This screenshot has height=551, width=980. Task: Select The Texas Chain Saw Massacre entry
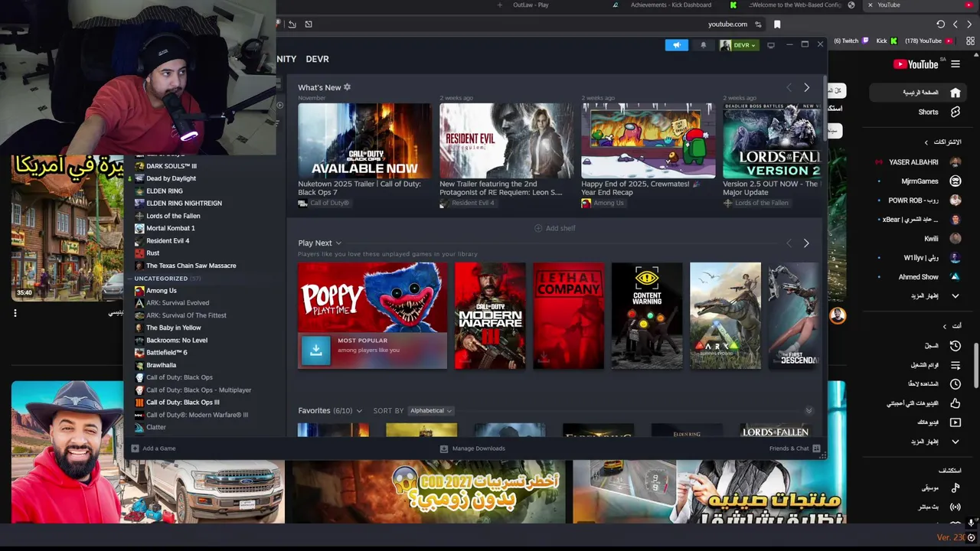[191, 266]
